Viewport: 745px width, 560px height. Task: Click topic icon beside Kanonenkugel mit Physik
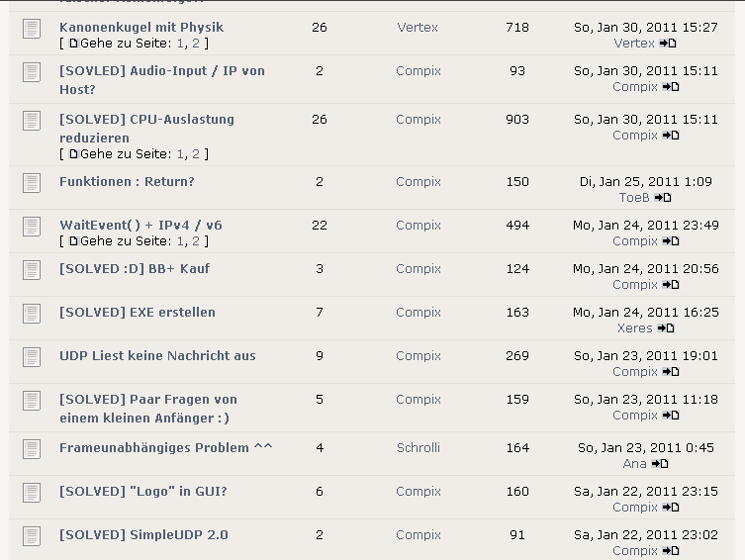[x=32, y=29]
